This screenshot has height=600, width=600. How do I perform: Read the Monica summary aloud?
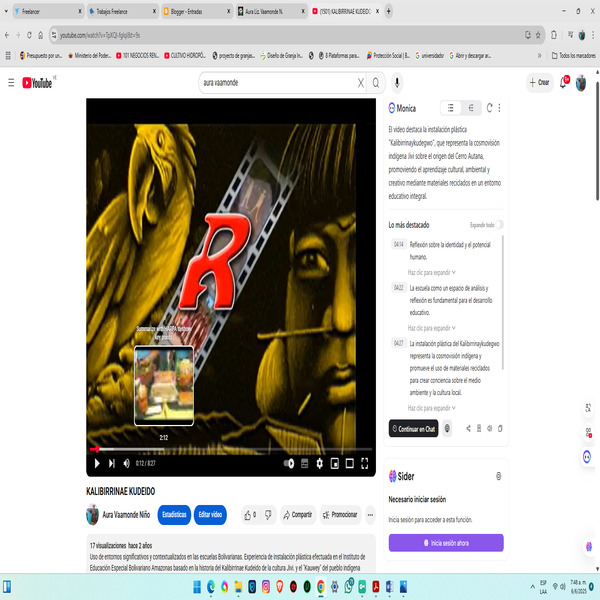(489, 429)
